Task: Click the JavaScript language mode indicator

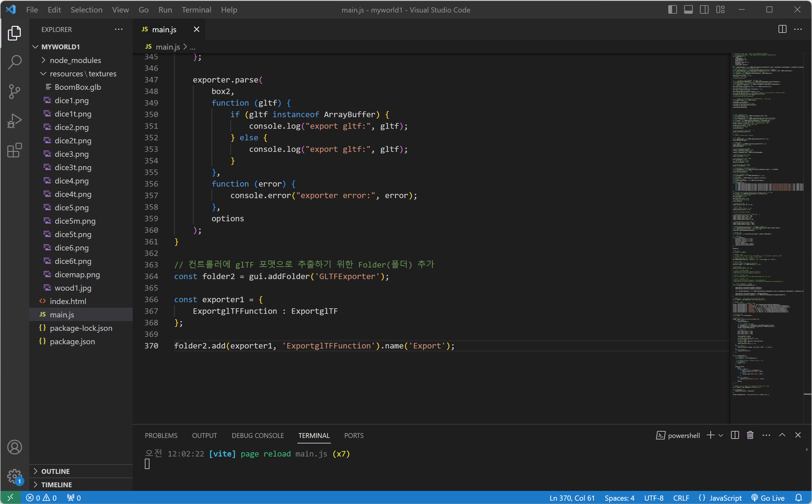Action: (720, 498)
